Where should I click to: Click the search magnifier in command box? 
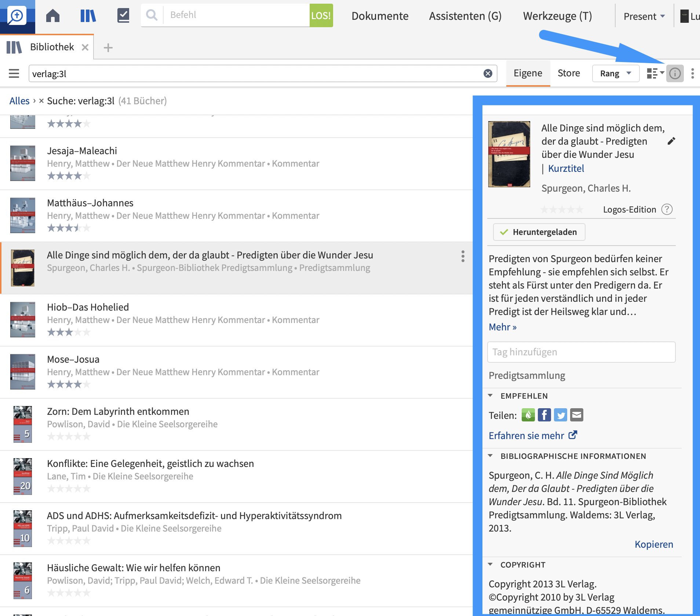point(152,15)
